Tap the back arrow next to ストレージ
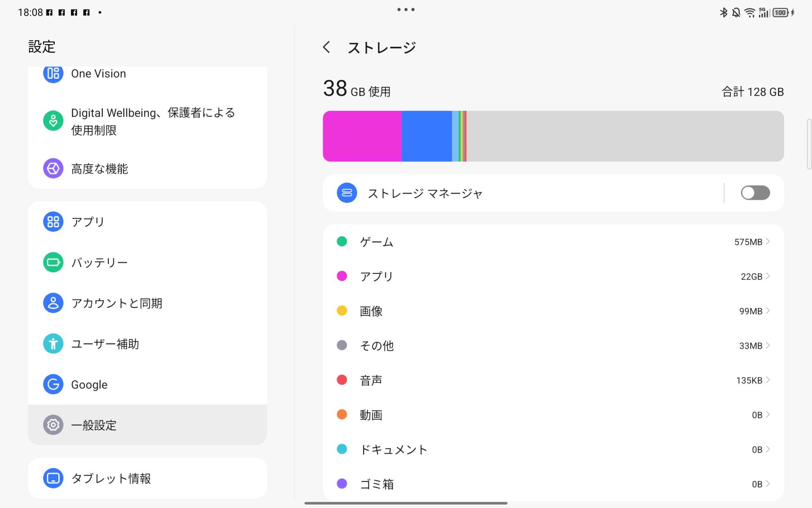 point(327,47)
